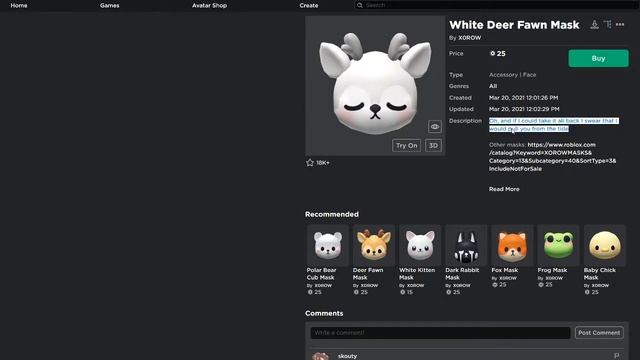Click the 18K+ favorites count
Image resolution: width=640 pixels, height=360 pixels.
click(323, 162)
